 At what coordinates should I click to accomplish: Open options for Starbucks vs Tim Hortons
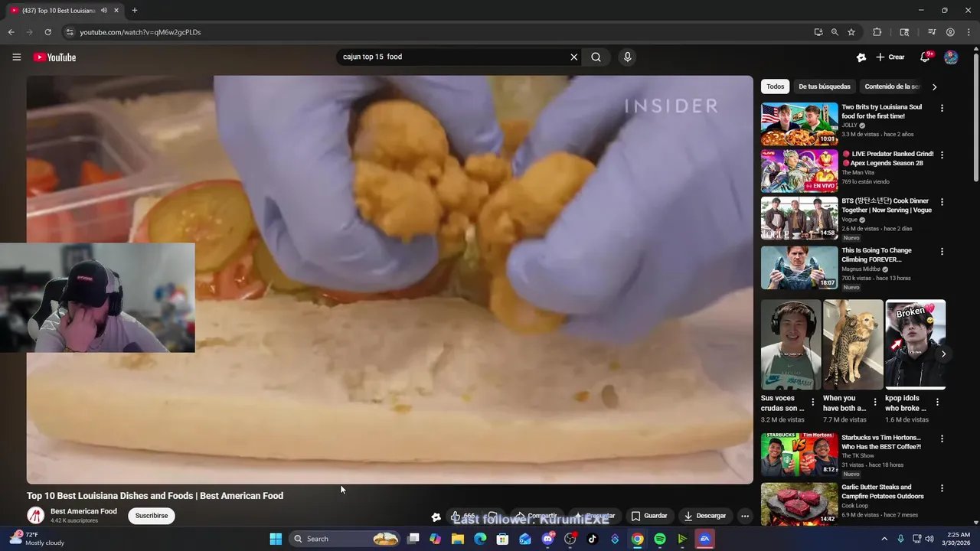pos(942,439)
